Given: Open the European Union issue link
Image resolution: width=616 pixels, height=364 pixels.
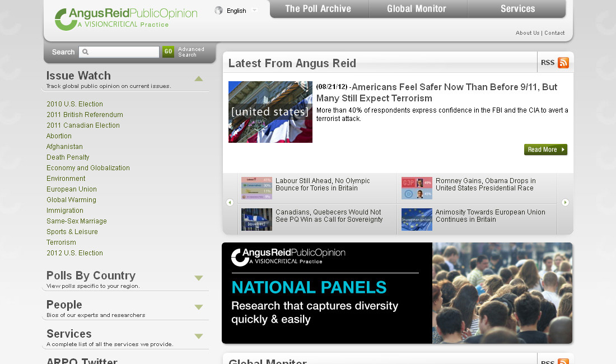Looking at the screenshot, I should coord(72,189).
